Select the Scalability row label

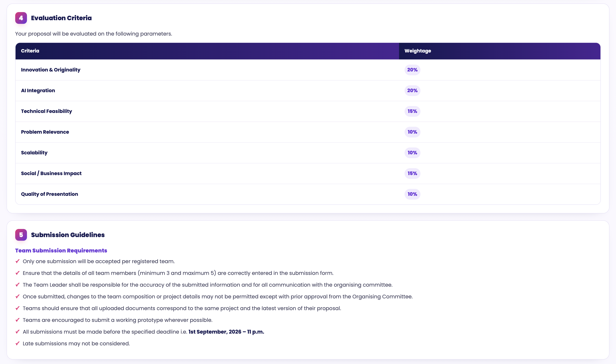pyautogui.click(x=34, y=153)
